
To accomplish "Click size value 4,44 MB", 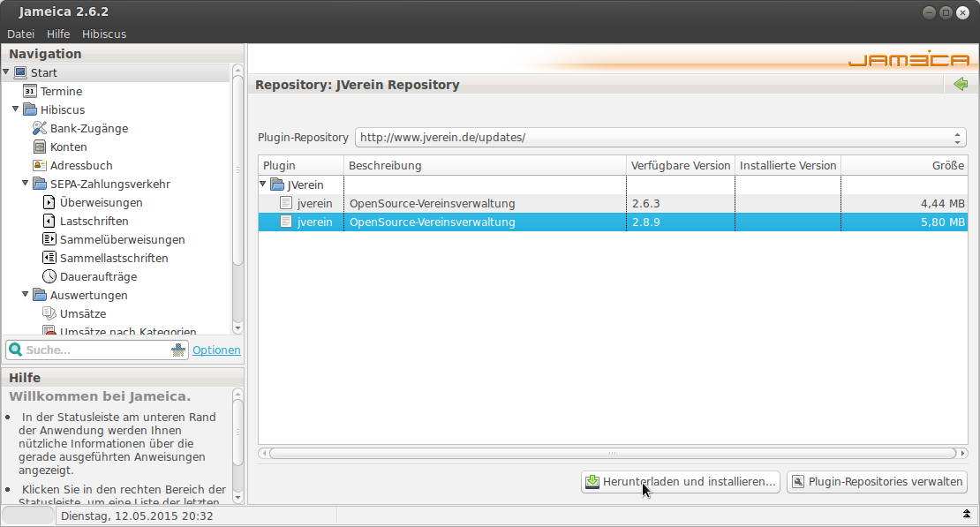I will (943, 203).
